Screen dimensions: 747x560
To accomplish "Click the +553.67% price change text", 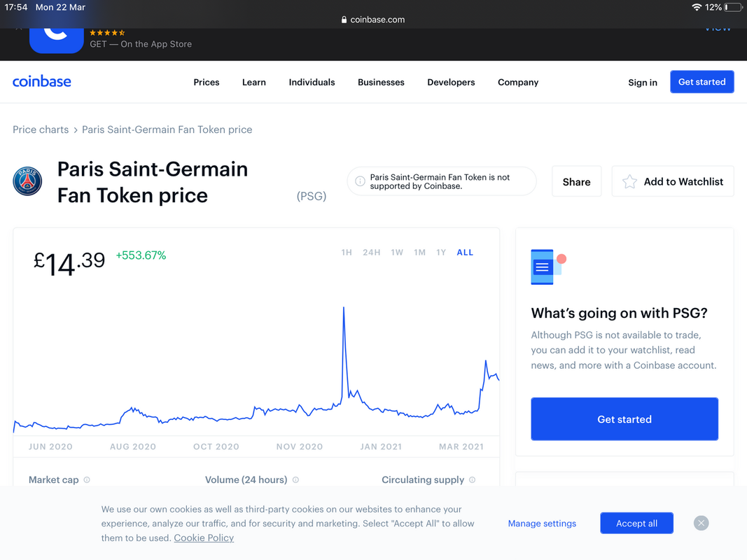I will 141,255.
